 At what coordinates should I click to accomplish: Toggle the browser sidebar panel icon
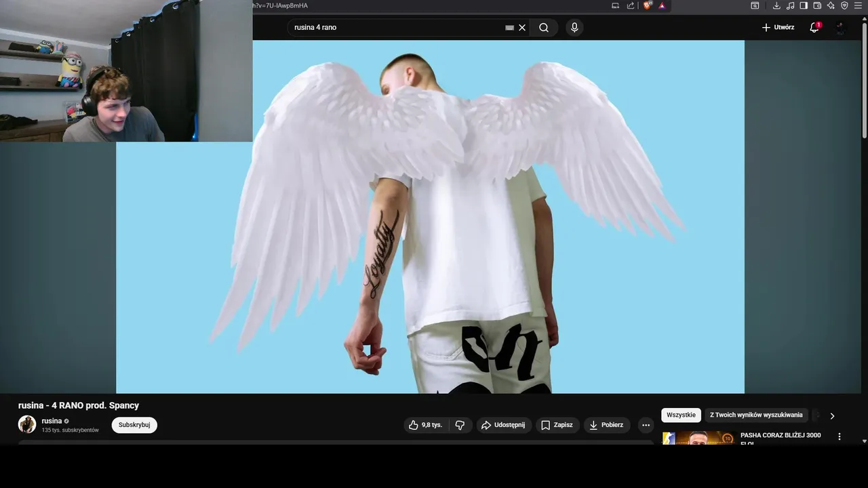coord(804,5)
